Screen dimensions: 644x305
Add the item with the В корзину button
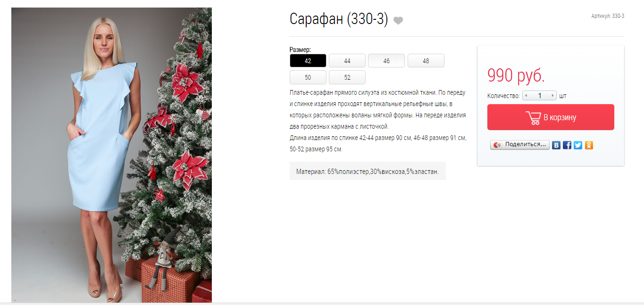click(551, 117)
